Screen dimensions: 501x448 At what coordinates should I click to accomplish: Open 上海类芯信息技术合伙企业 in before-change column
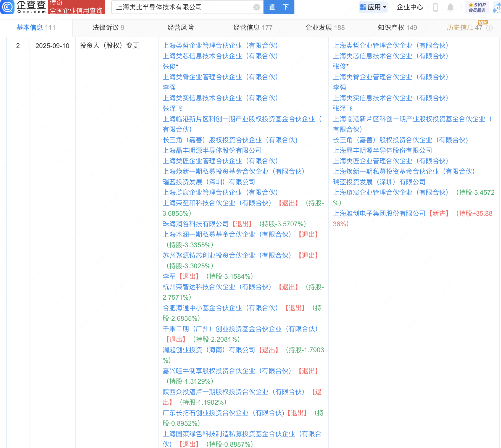click(x=220, y=56)
